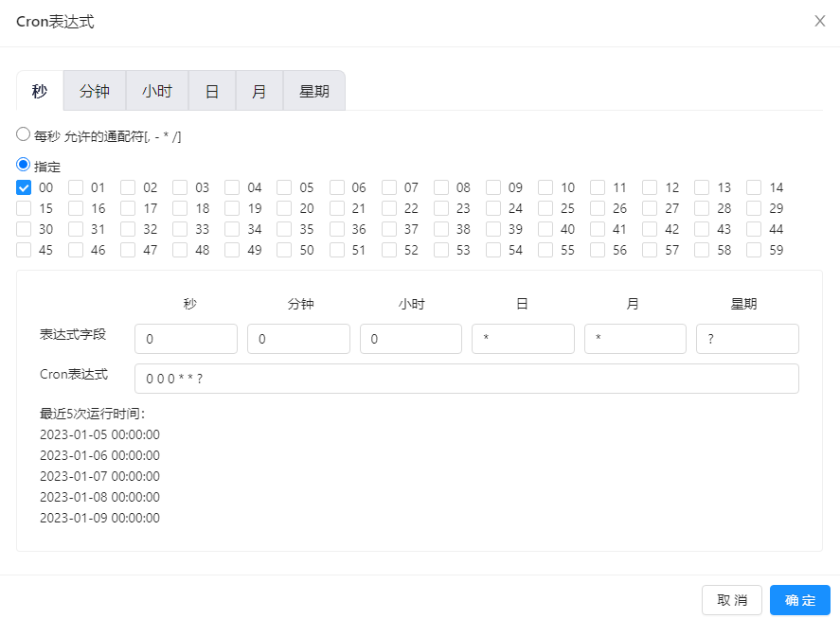Screen dimensions: 840x619
Task: Select the 日 tab
Action: 212,91
